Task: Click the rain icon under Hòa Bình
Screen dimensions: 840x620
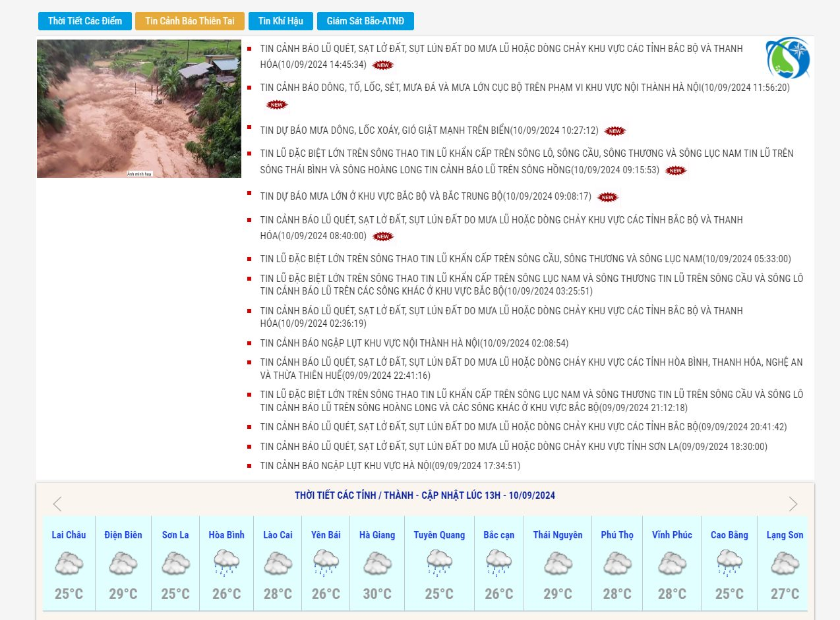Action: pos(226,563)
